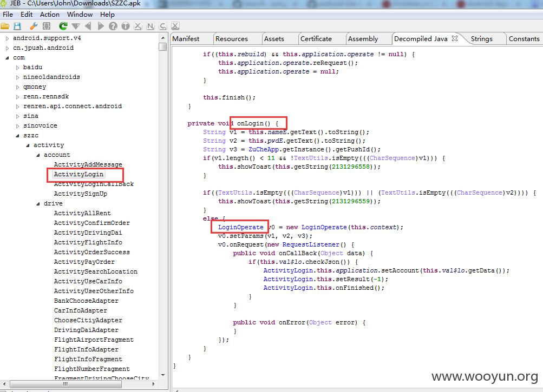Navigate back with the left arrow icon
The width and height of the screenshot is (543, 392).
pos(88,26)
